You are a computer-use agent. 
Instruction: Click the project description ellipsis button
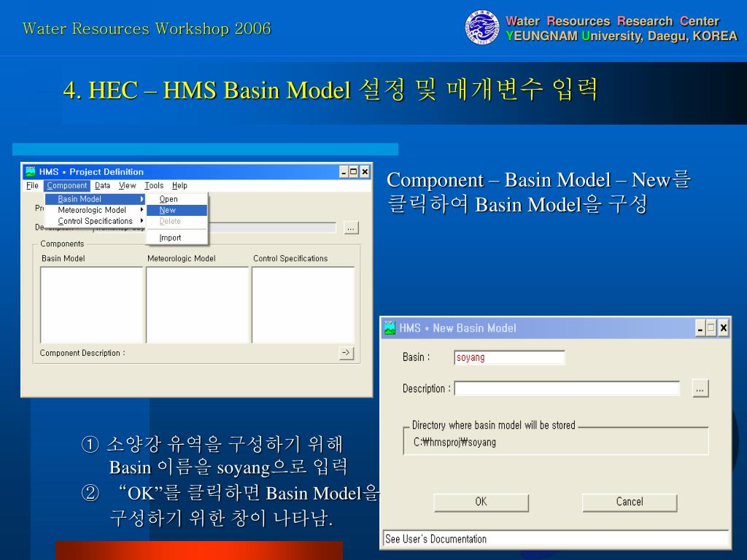click(351, 228)
